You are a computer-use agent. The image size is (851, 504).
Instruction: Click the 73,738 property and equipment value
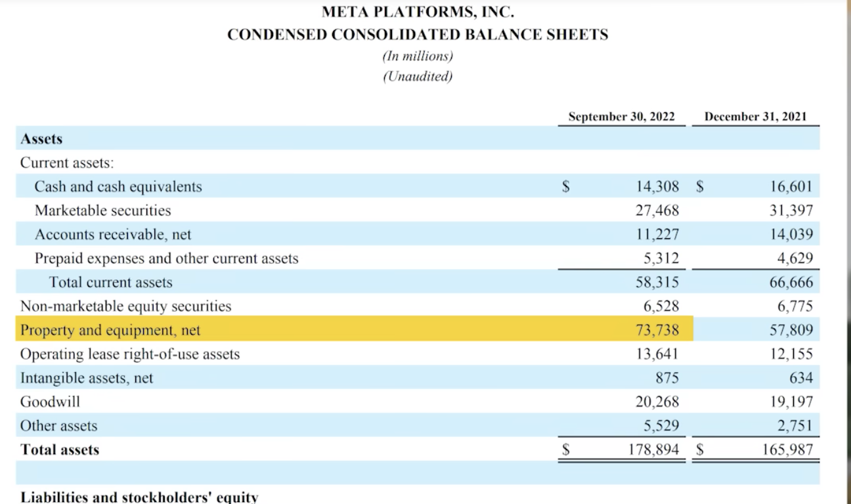pyautogui.click(x=657, y=329)
